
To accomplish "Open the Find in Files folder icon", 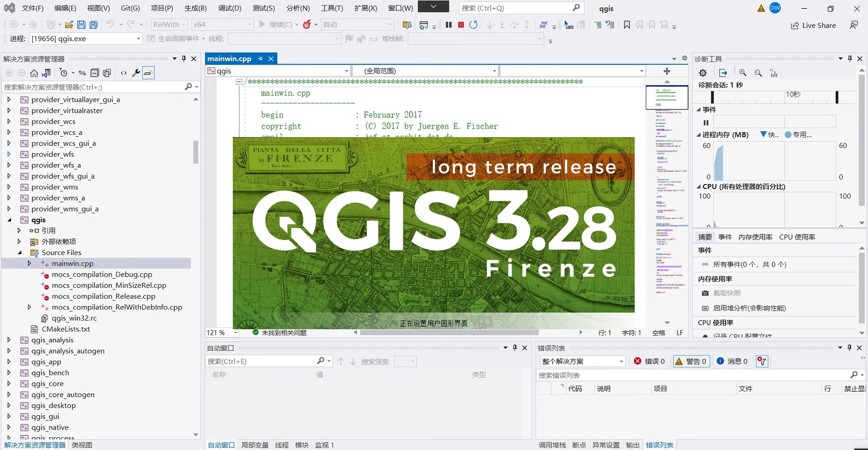I will [407, 24].
